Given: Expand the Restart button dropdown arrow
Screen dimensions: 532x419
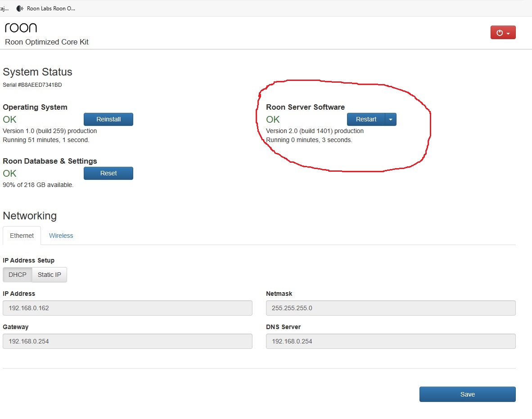Looking at the screenshot, I should click(x=391, y=119).
